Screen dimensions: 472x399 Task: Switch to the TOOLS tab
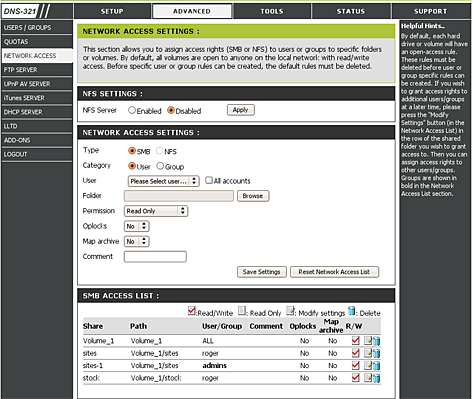tap(272, 11)
